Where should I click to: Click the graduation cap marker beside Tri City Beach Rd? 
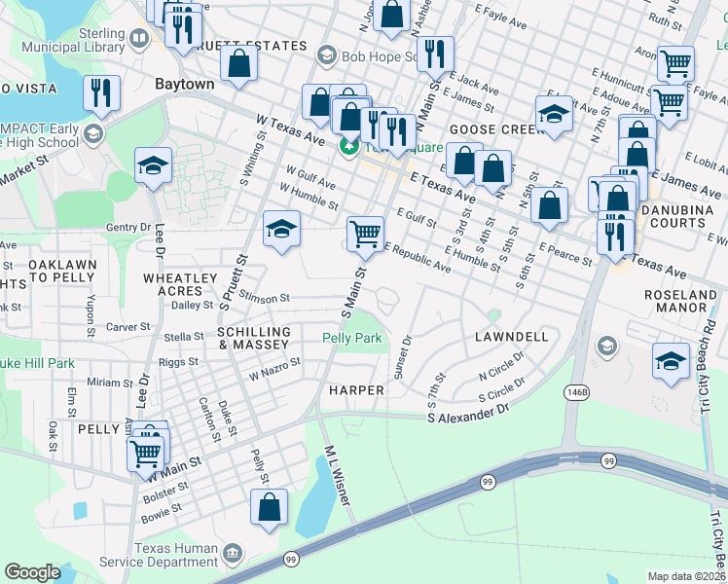tap(671, 362)
